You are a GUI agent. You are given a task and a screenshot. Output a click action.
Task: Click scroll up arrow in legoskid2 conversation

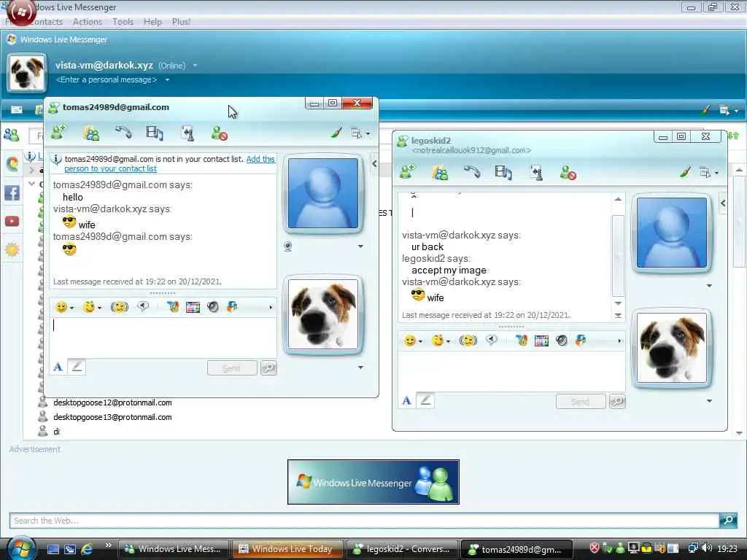(x=618, y=199)
